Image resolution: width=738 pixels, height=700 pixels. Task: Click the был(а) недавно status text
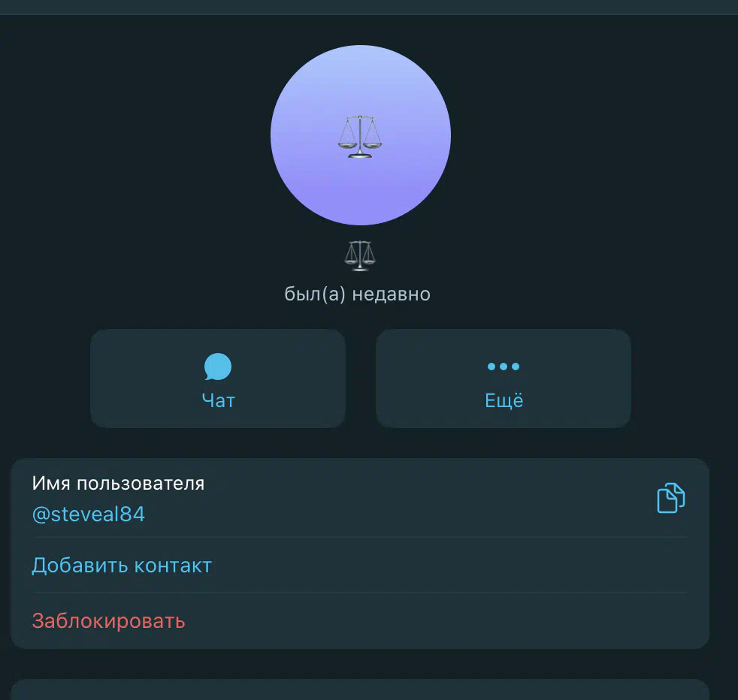357,294
